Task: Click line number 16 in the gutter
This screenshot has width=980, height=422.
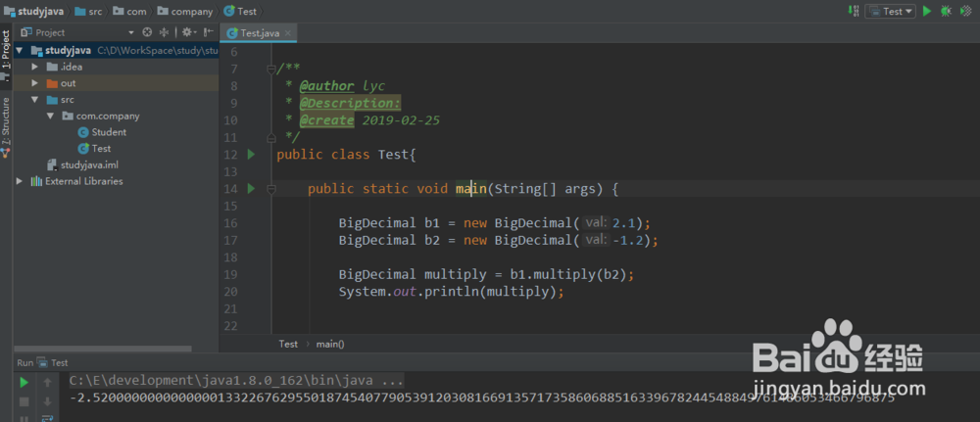Action: pos(230,223)
